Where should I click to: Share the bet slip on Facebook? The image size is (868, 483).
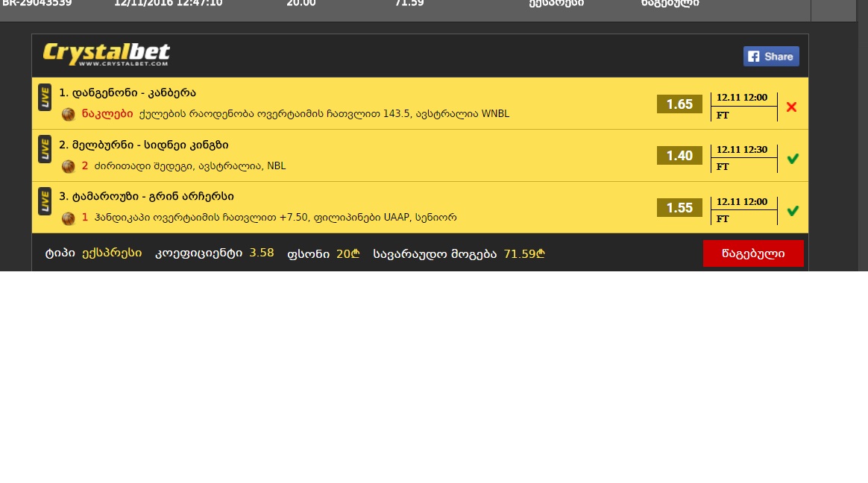click(x=771, y=57)
